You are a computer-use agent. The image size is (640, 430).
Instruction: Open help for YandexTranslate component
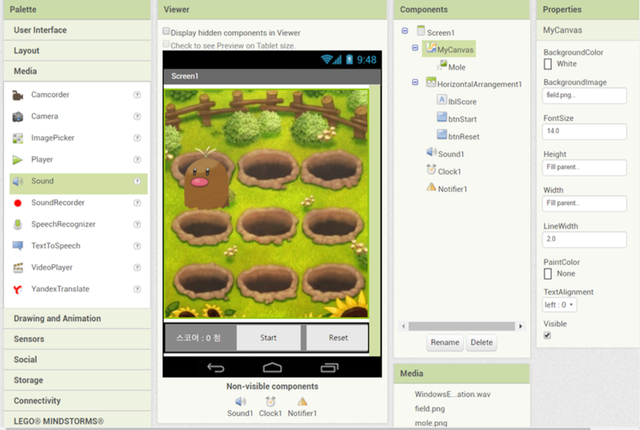pyautogui.click(x=137, y=289)
